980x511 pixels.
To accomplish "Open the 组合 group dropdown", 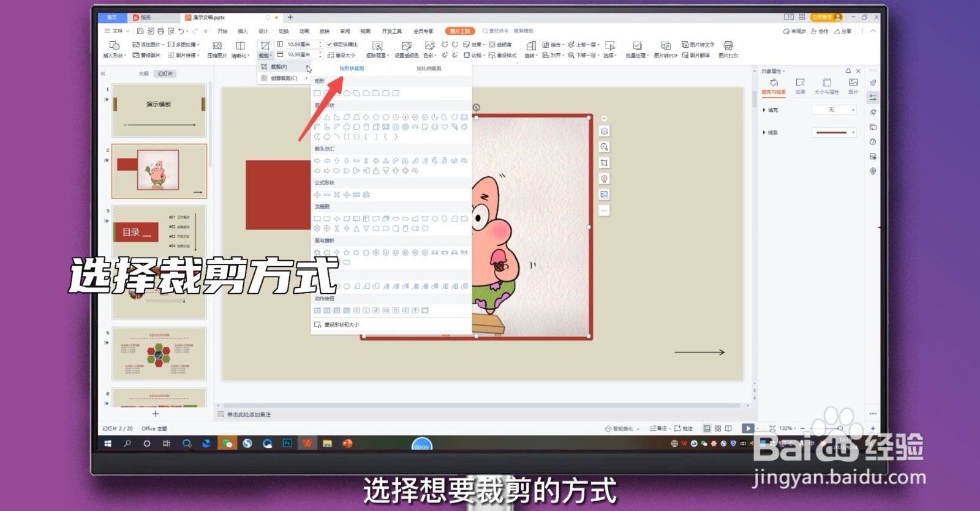I will [x=553, y=45].
